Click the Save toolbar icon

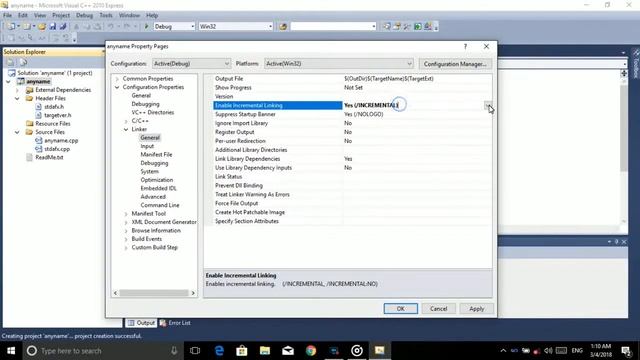53,27
